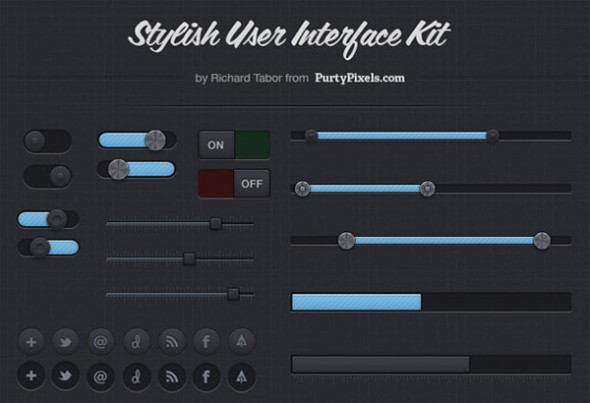Click the lighter Facebook icon in top row

[x=206, y=342]
